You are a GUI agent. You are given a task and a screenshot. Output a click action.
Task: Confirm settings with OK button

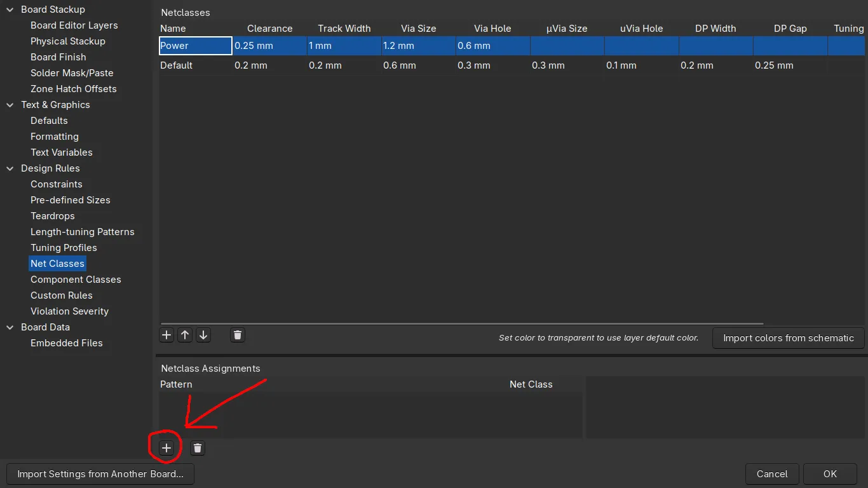(830, 474)
